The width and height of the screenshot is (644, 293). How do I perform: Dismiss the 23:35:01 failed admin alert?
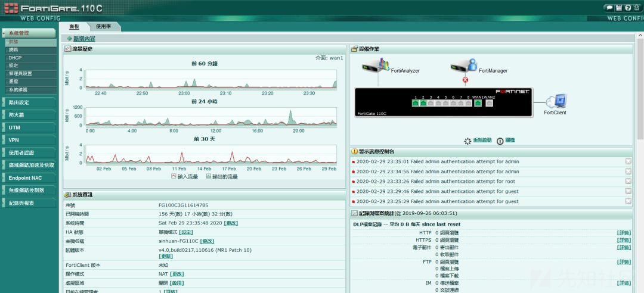[x=628, y=161]
